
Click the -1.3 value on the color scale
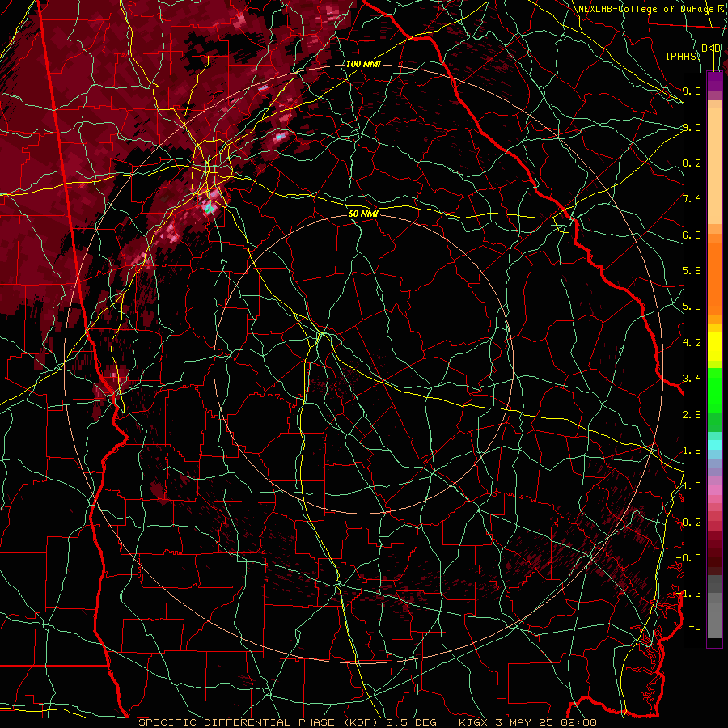tap(688, 594)
